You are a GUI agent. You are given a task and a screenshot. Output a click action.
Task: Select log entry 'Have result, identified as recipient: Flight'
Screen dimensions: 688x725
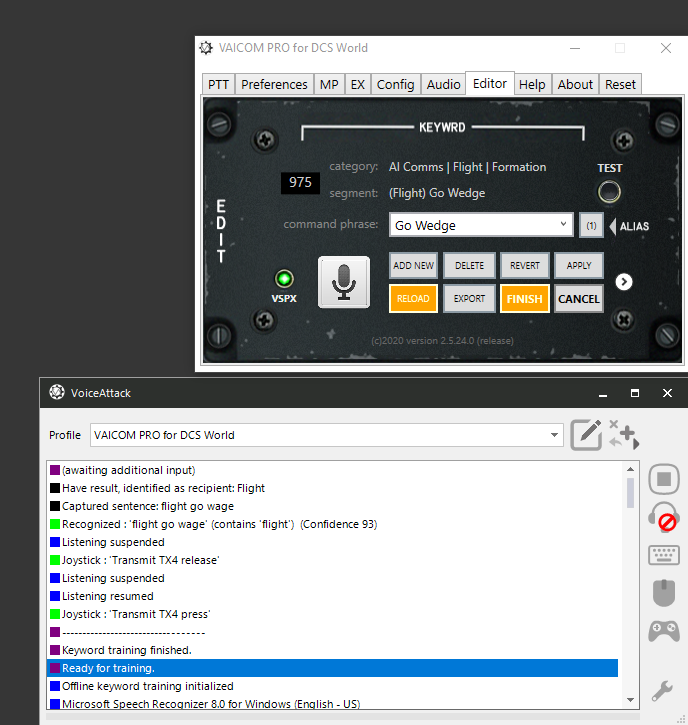332,488
